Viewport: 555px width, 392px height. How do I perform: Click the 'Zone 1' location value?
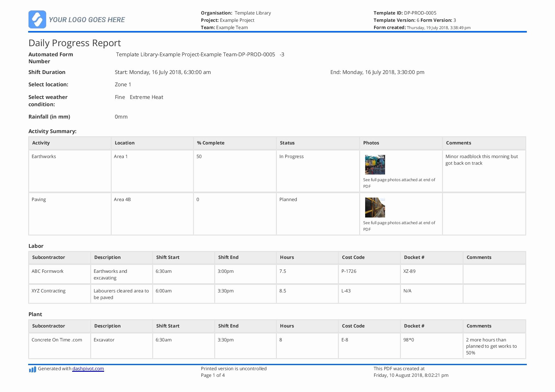click(x=123, y=84)
